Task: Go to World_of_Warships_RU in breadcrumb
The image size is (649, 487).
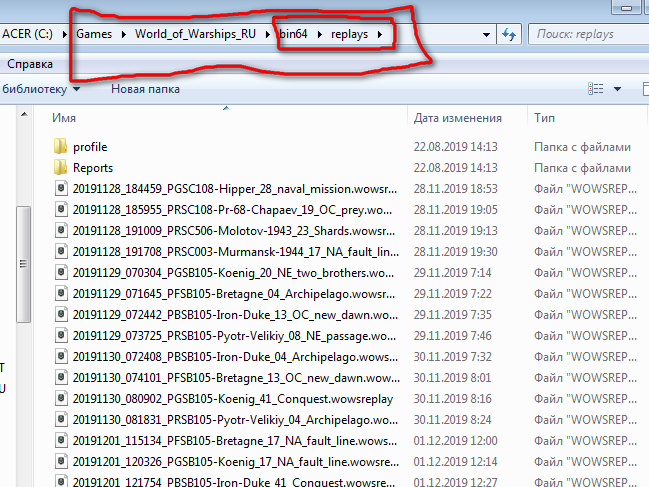Action: tap(195, 34)
